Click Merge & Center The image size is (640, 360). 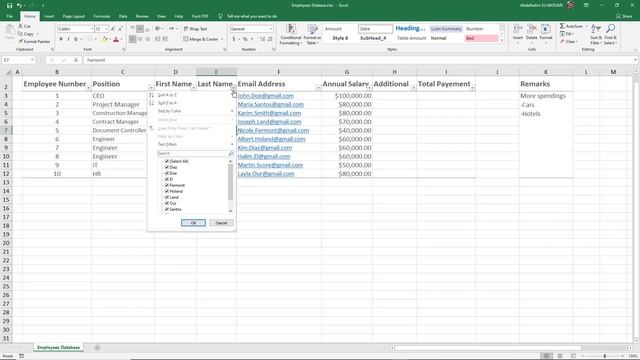click(x=201, y=39)
